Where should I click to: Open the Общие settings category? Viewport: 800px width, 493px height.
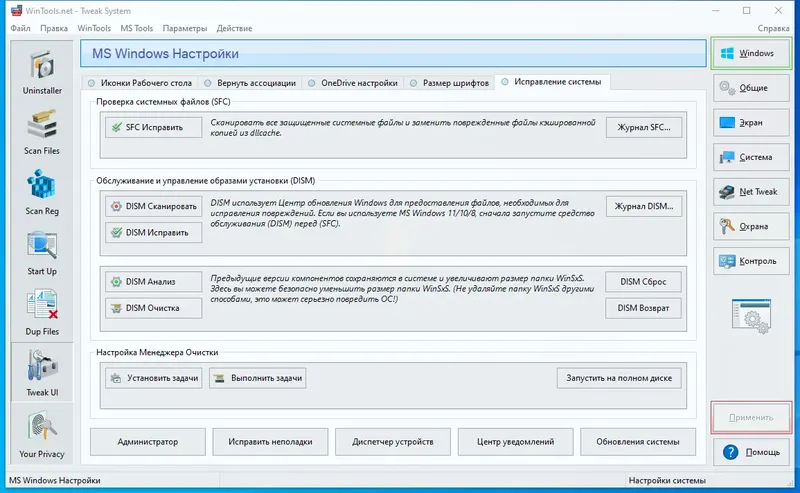point(751,88)
